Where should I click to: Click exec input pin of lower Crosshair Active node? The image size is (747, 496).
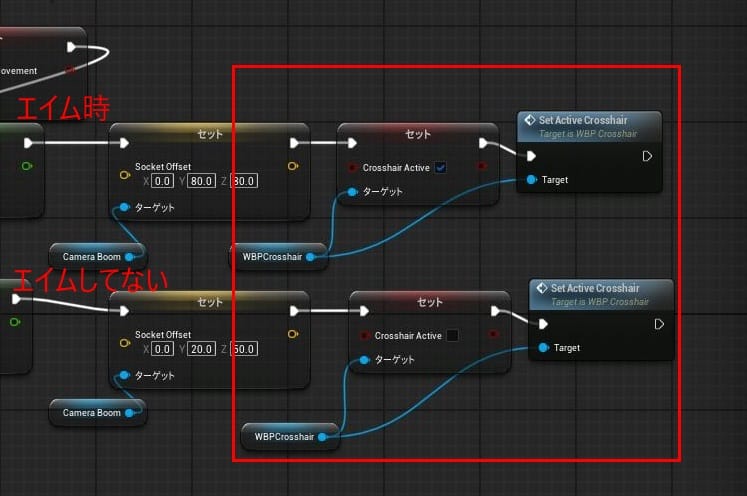point(364,311)
